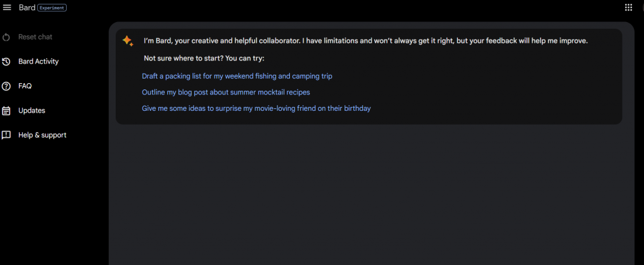The width and height of the screenshot is (644, 265).
Task: Select the Reset chat label
Action: pos(35,37)
